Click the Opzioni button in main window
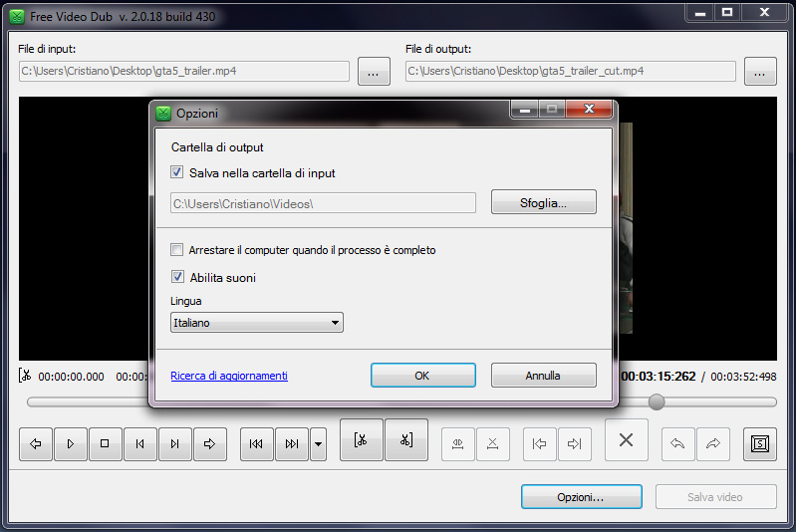 point(582,496)
